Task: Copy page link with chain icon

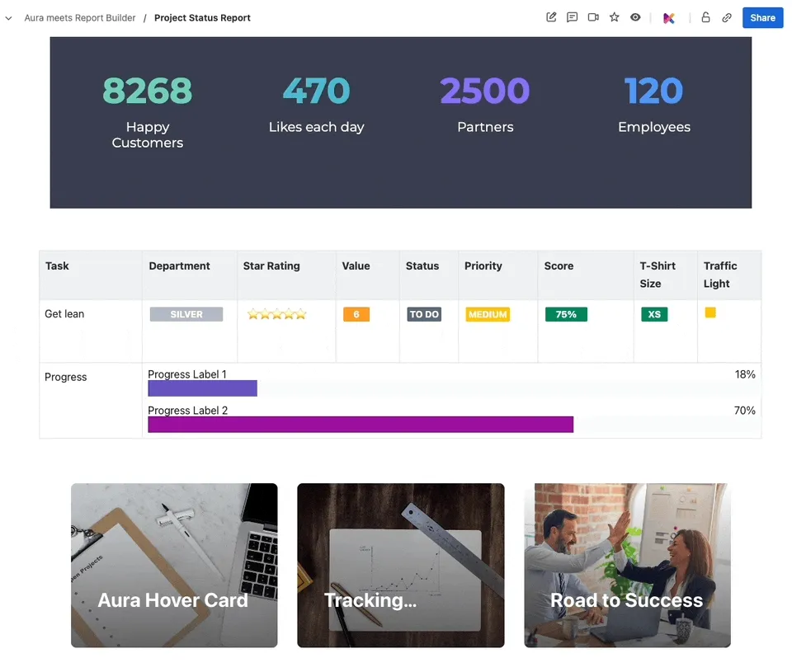Action: 726,17
